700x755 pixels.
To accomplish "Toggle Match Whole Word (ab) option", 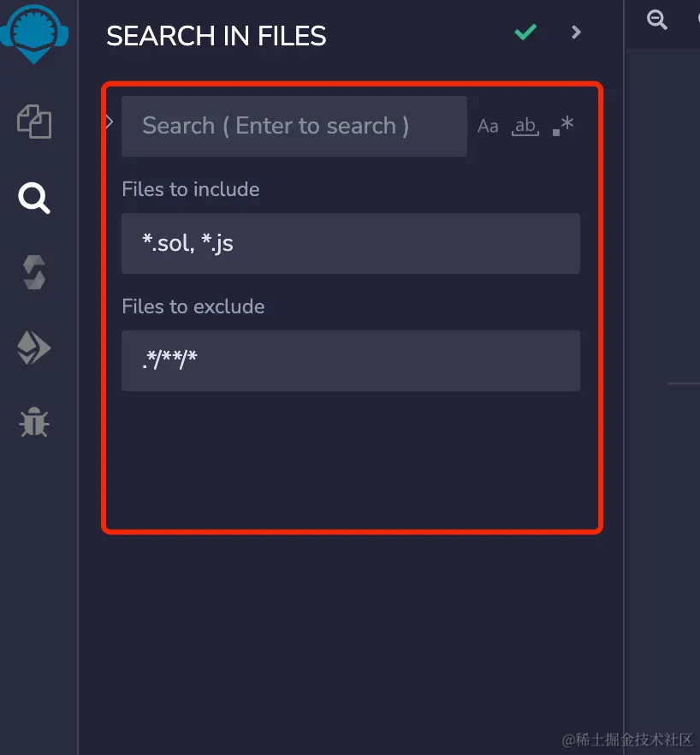I will click(525, 127).
